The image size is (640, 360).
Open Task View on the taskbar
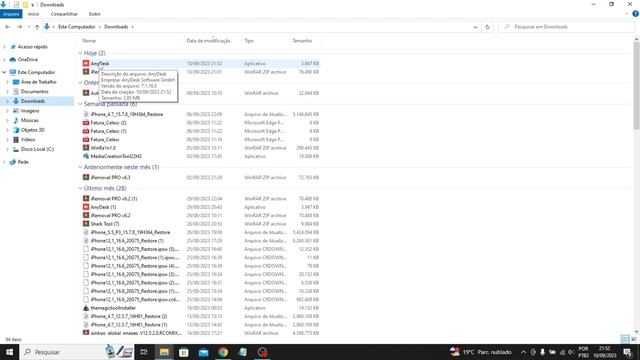point(144,352)
